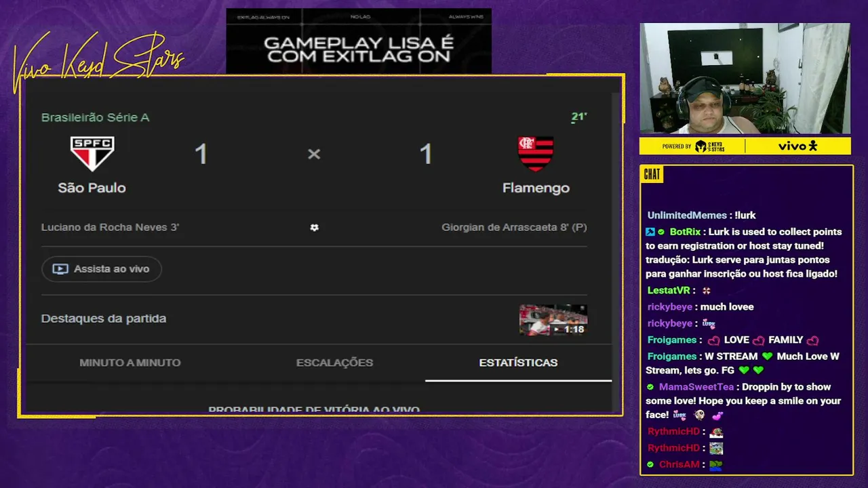The image size is (868, 488).
Task: Click São Paulo's score of 1
Action: click(x=201, y=155)
